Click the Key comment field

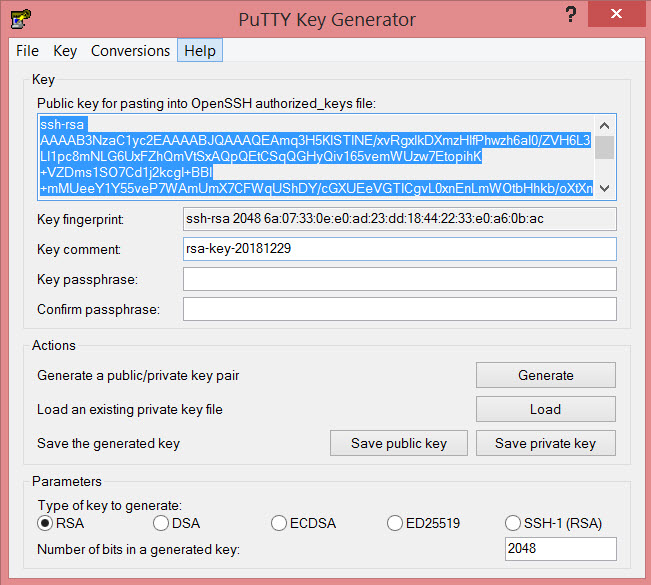399,249
